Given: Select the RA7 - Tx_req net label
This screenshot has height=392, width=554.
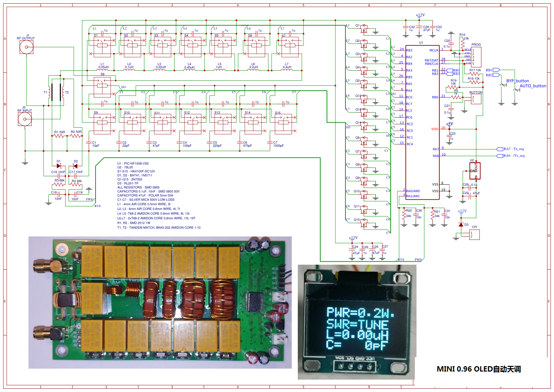Looking at the screenshot, I should pos(514,149).
